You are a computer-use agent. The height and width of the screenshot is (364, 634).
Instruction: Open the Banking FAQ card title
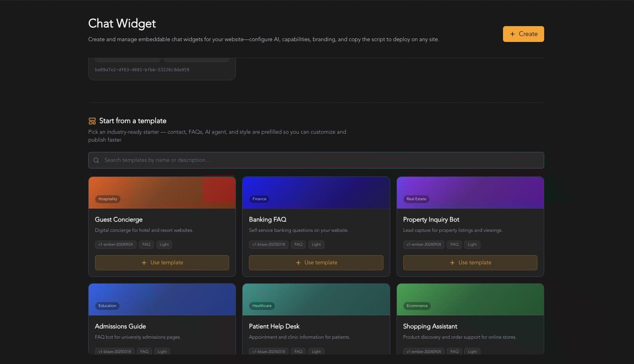[x=268, y=220]
